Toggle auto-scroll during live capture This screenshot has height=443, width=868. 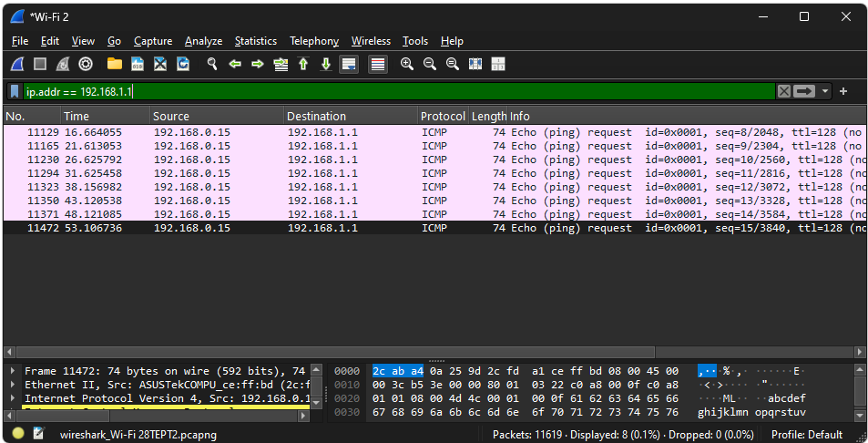(348, 64)
